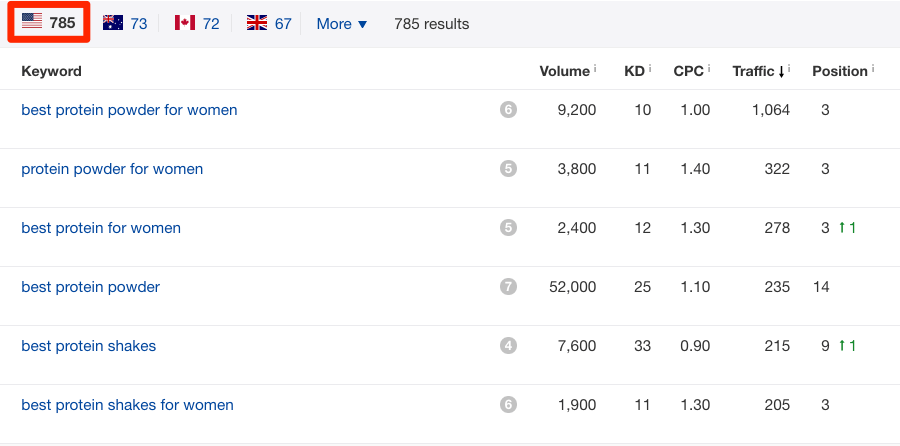Open keyword protein powder for women
The height and width of the screenshot is (446, 900).
coord(112,169)
